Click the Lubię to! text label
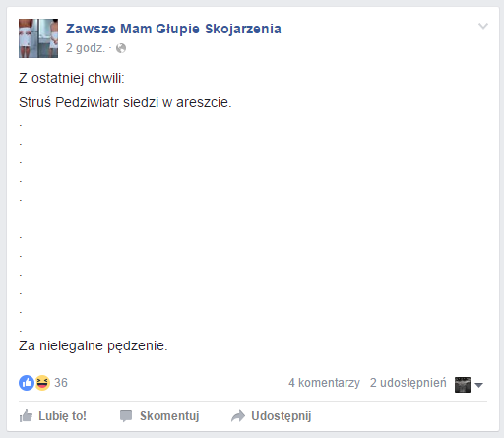The width and height of the screenshot is (504, 438). tap(62, 416)
